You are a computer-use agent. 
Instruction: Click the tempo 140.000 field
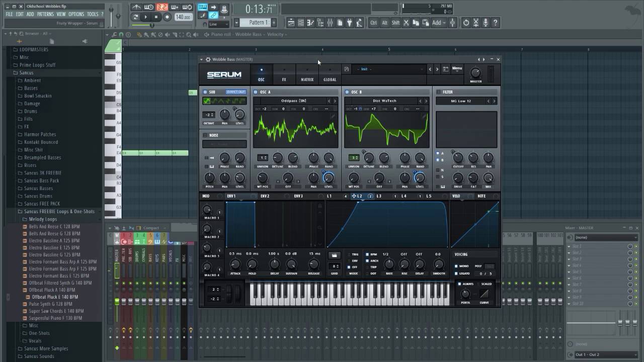coord(183,17)
